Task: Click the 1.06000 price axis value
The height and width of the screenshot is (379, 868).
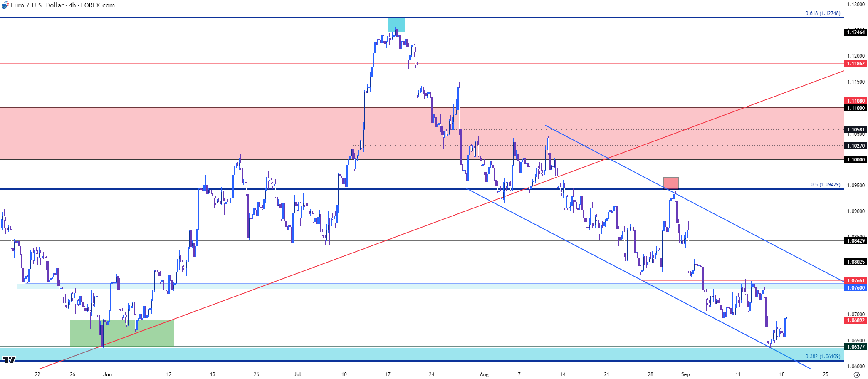Action: pyautogui.click(x=856, y=366)
